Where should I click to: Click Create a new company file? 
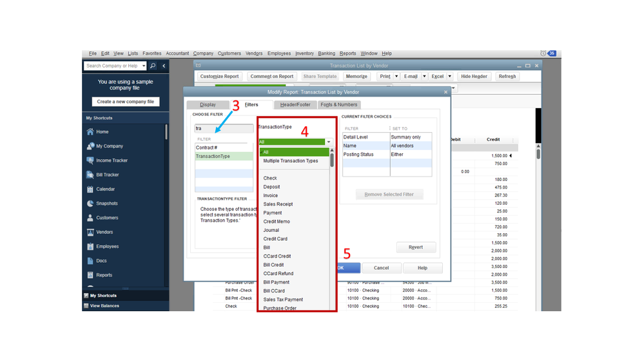(x=126, y=101)
